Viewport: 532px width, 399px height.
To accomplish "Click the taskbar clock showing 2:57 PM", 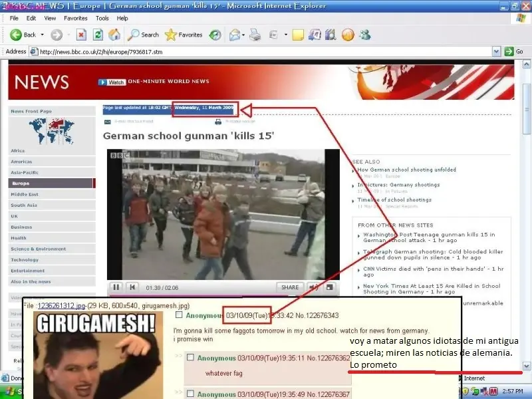I will 512,391.
